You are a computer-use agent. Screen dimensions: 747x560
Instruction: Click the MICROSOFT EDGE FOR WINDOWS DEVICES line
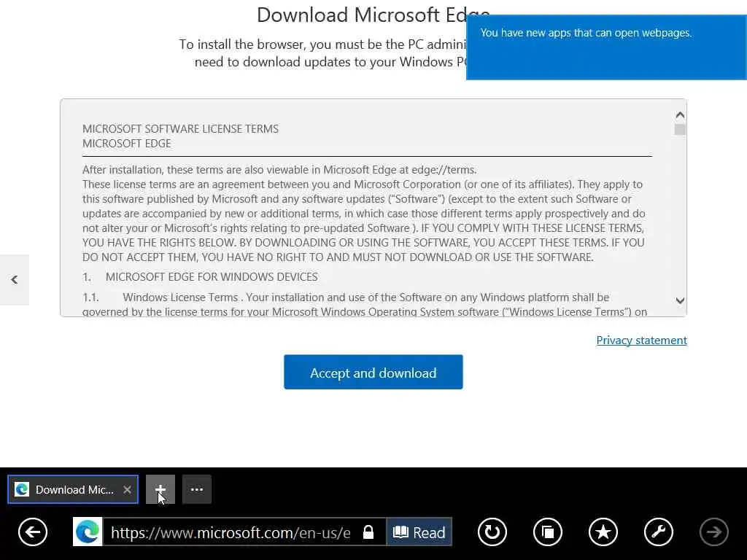[x=212, y=276]
